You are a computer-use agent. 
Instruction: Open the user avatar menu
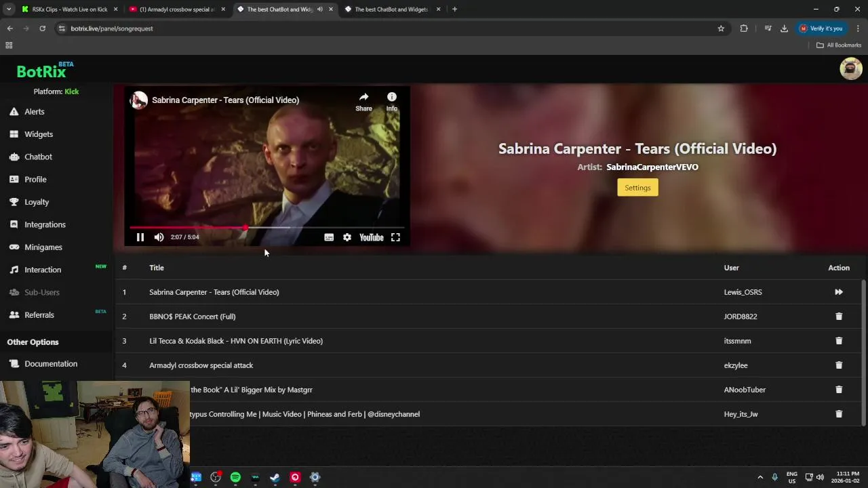pyautogui.click(x=850, y=68)
